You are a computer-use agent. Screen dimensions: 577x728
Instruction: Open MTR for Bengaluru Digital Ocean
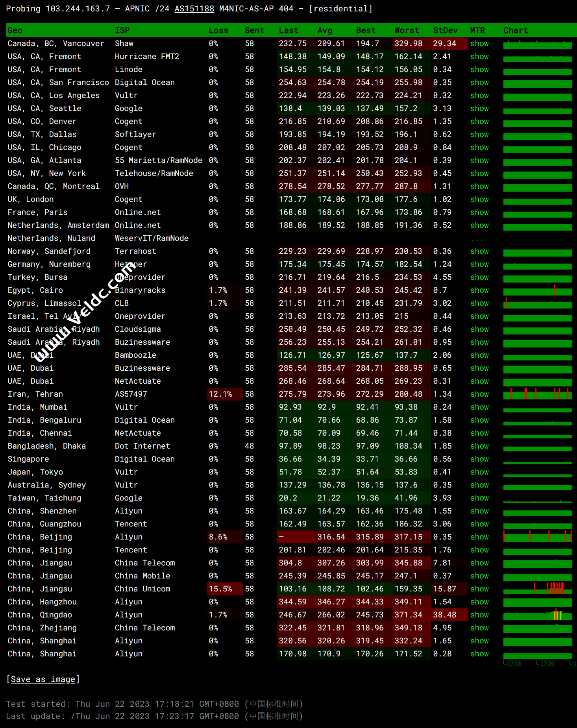pos(479,420)
